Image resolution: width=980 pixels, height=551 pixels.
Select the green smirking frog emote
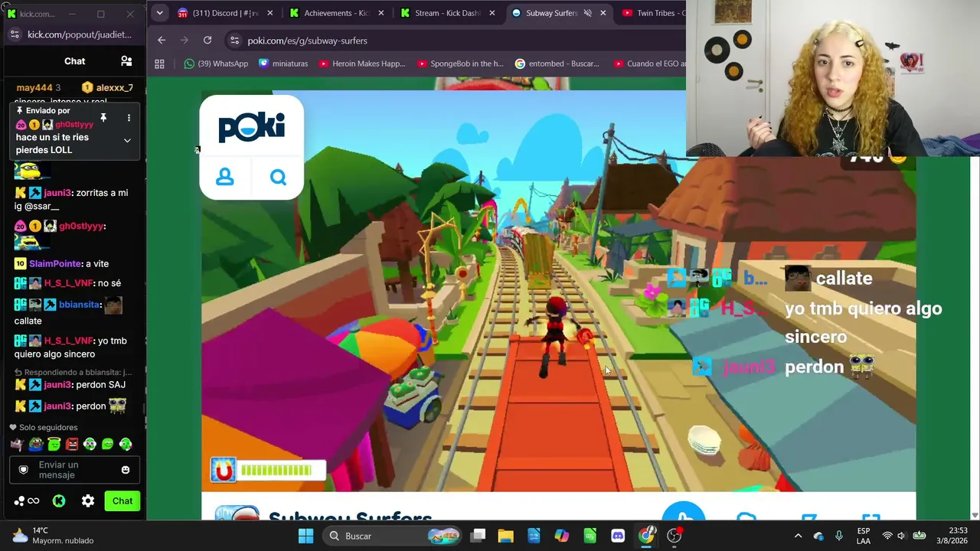[x=108, y=444]
